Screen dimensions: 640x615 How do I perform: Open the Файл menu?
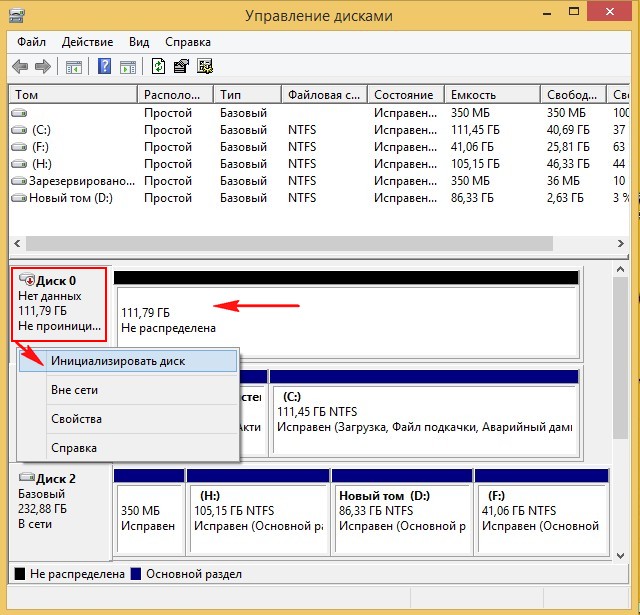point(30,42)
